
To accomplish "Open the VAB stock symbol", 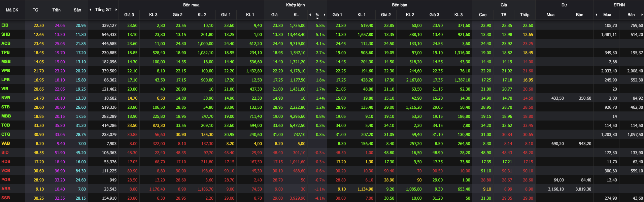I will pos(5,143).
